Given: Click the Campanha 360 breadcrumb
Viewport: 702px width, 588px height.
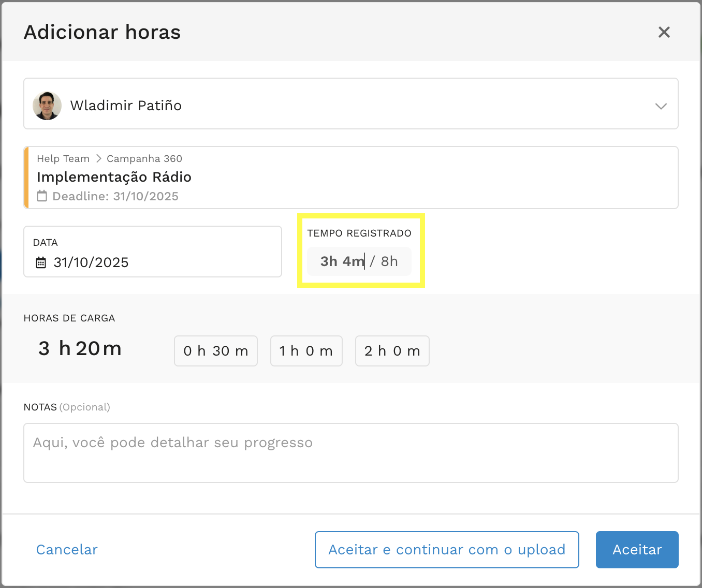Looking at the screenshot, I should click(144, 158).
